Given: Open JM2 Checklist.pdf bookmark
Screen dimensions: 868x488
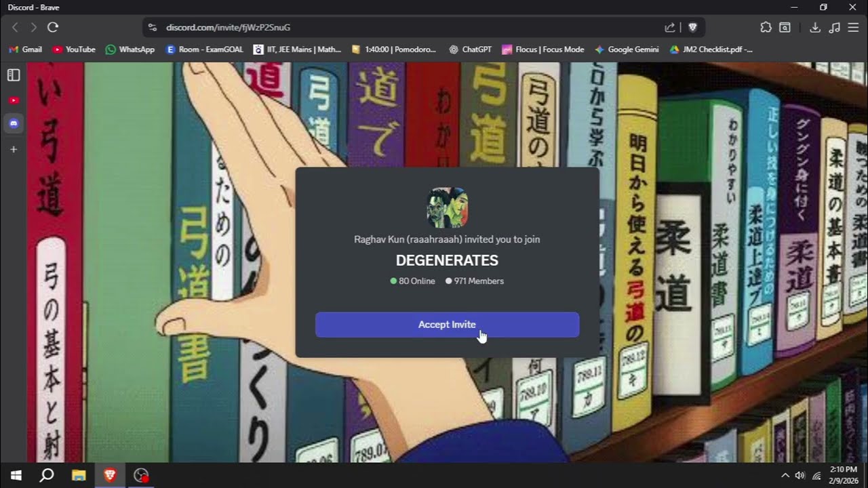Looking at the screenshot, I should click(711, 49).
